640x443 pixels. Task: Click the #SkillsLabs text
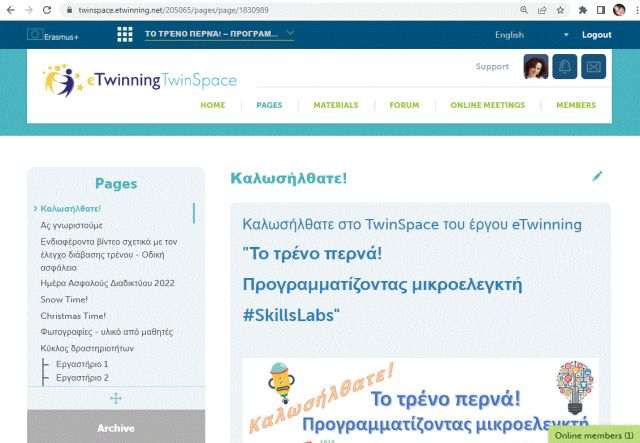[291, 315]
